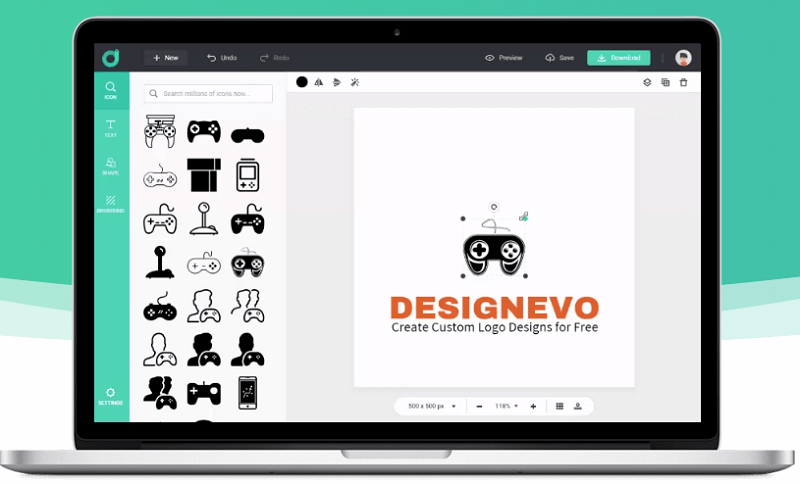The image size is (800, 483).
Task: Click the user profile avatar
Action: click(683, 58)
